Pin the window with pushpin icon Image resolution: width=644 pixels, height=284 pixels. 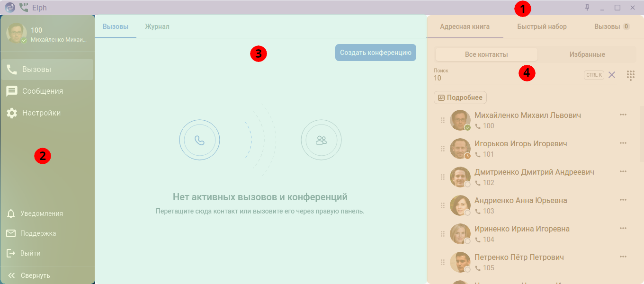[x=587, y=8]
